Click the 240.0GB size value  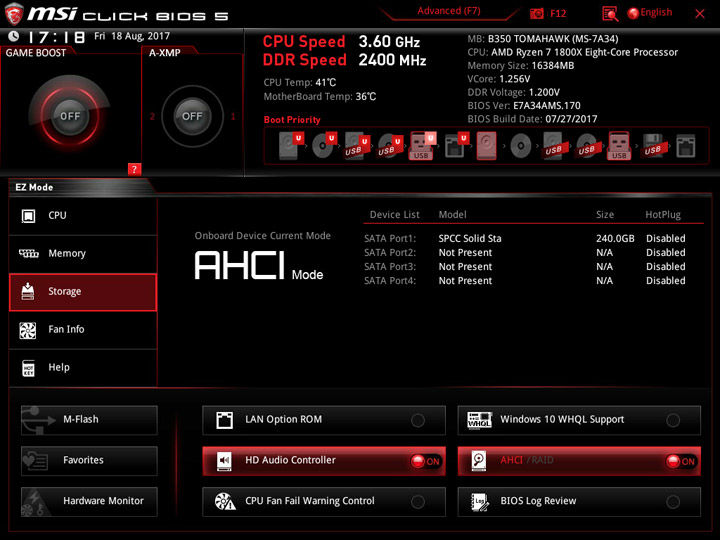point(615,238)
